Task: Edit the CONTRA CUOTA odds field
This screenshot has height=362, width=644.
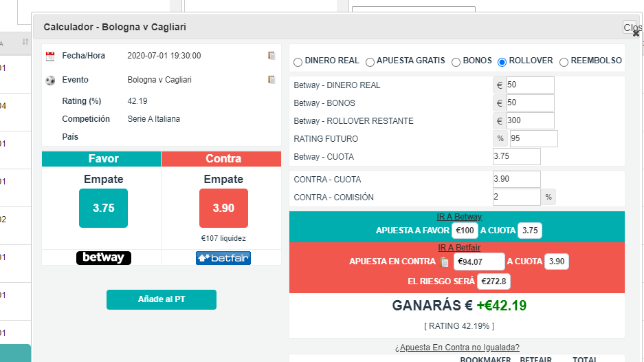Action: point(517,179)
